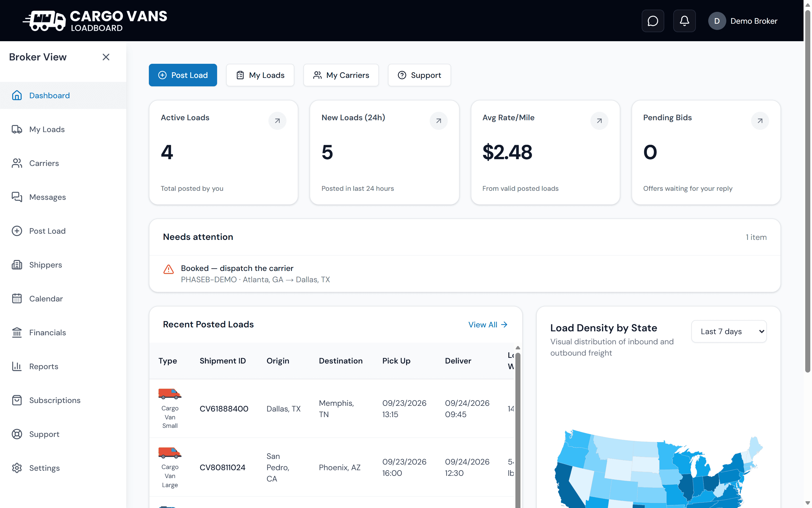Select Post Load in the sidebar

pyautogui.click(x=63, y=231)
